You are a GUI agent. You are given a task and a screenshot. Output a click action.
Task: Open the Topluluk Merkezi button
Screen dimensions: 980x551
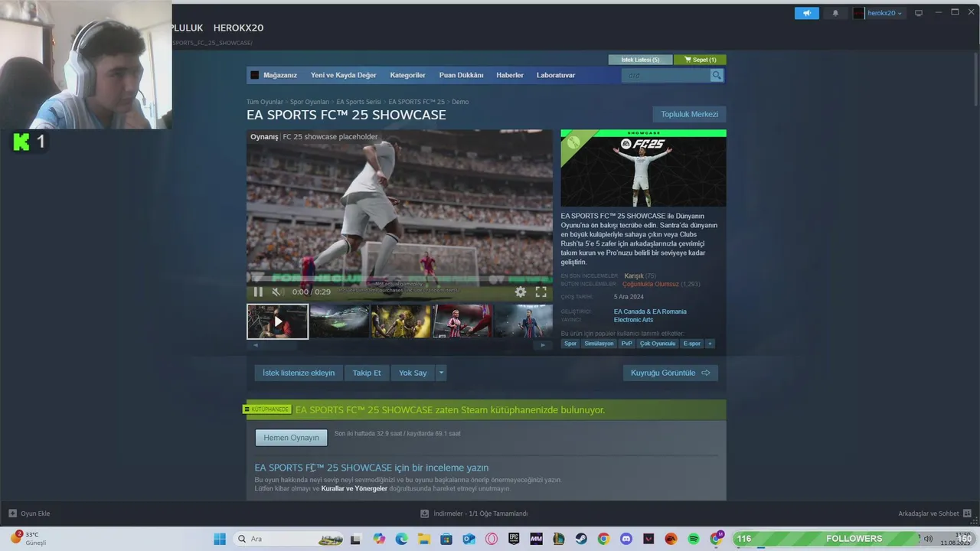coord(689,114)
